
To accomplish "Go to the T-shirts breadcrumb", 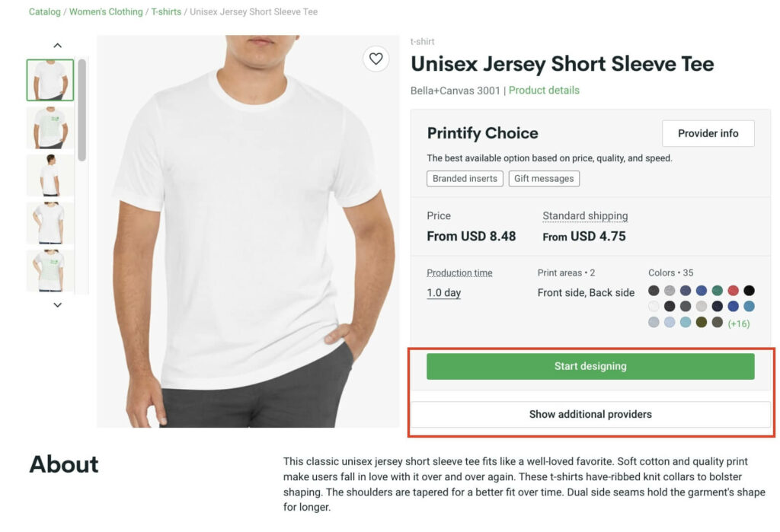I will (165, 11).
